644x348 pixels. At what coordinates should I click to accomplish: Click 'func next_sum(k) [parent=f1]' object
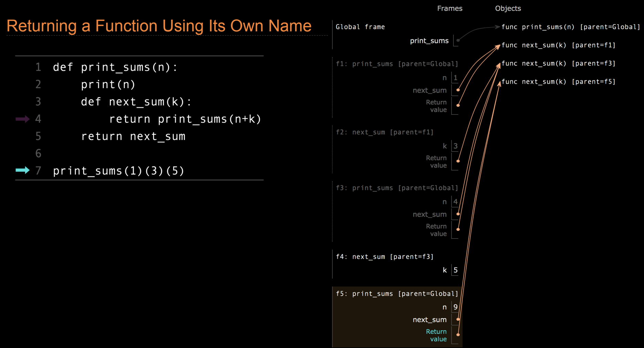tap(558, 45)
